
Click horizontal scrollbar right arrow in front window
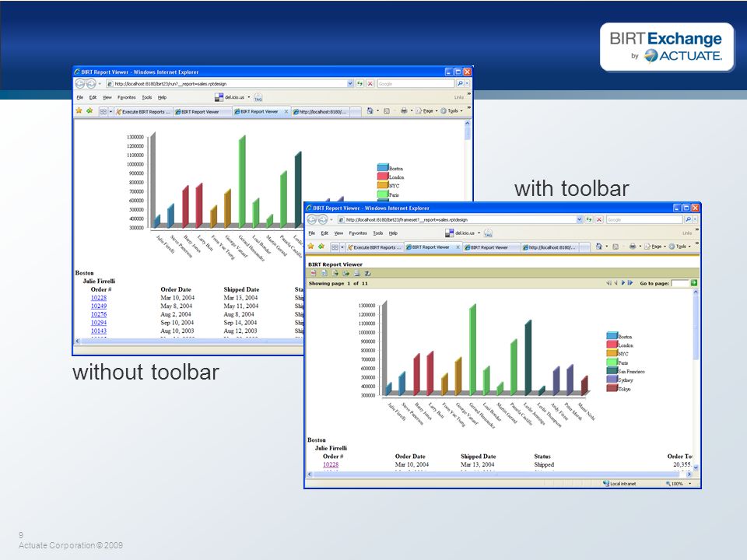coord(689,474)
